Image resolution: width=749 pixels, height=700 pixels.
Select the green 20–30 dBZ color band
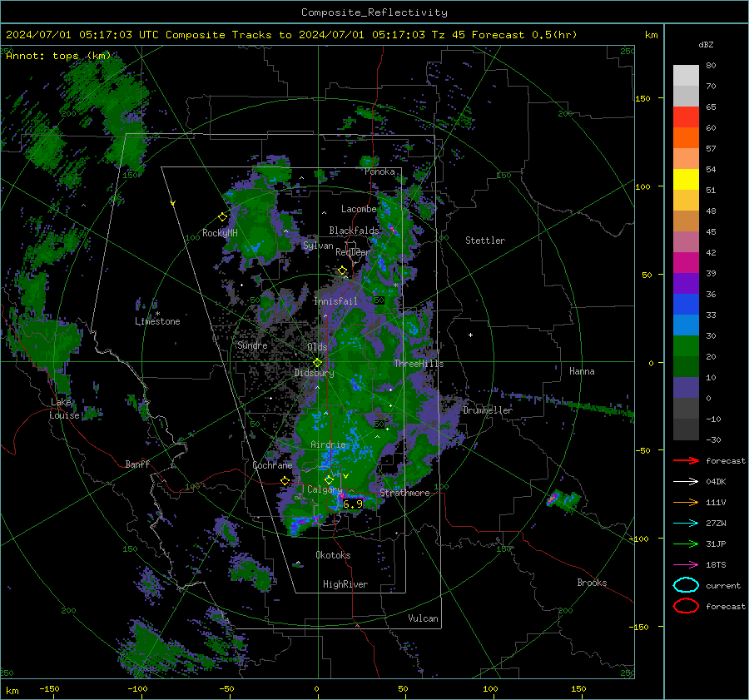(x=686, y=346)
